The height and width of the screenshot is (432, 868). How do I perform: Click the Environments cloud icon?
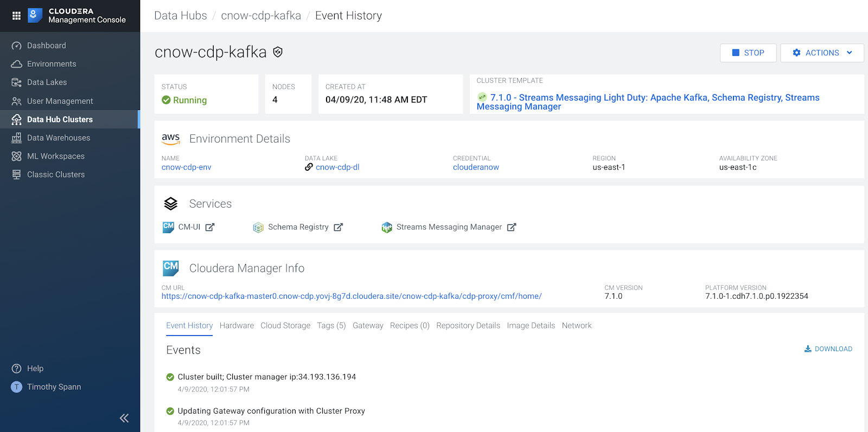[x=16, y=64]
